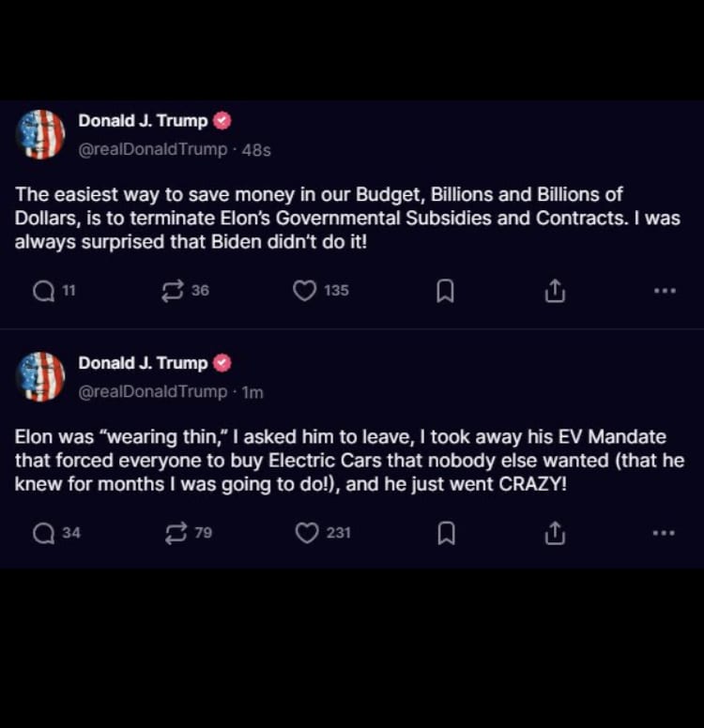Open display name link on the second post

coord(143,363)
